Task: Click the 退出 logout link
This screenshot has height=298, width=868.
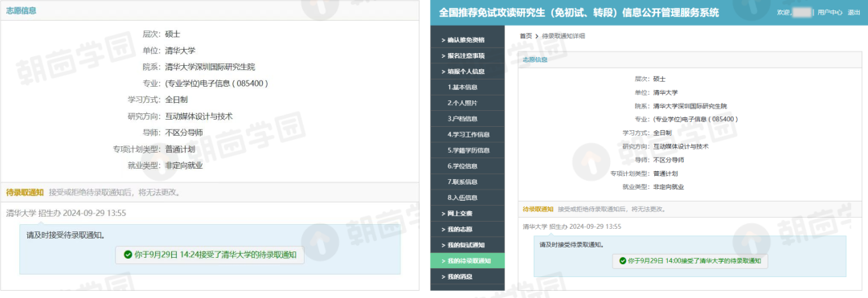Action: pos(854,12)
